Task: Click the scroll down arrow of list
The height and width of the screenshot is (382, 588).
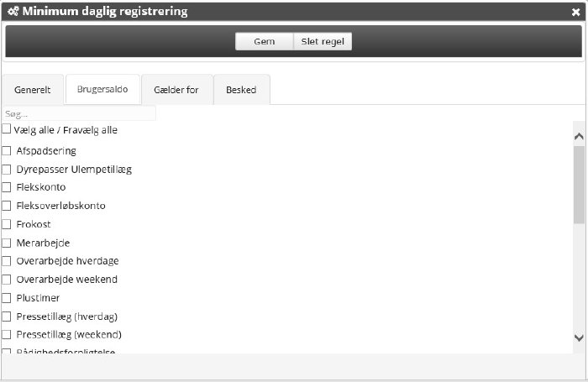Action: point(579,337)
